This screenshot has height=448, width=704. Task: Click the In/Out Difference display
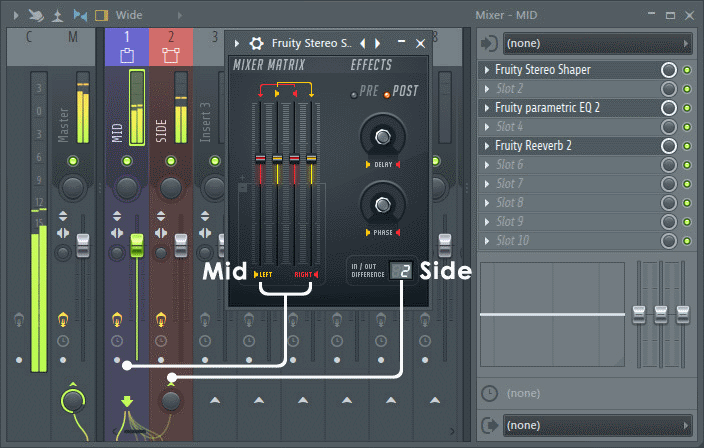[401, 268]
